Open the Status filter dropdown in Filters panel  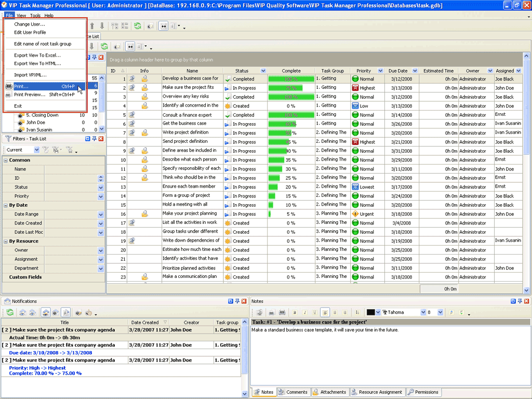101,187
